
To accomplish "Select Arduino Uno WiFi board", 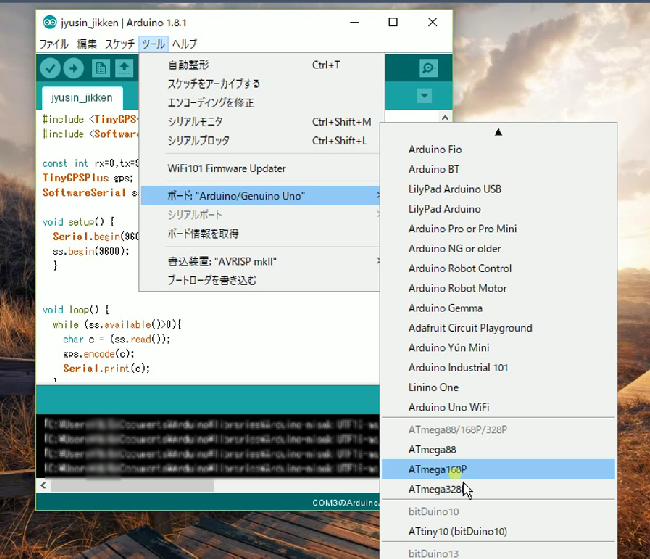I will click(498, 407).
